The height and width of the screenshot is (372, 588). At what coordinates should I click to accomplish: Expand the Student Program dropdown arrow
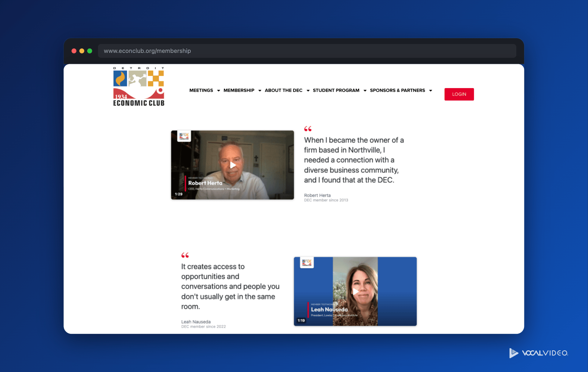(365, 91)
